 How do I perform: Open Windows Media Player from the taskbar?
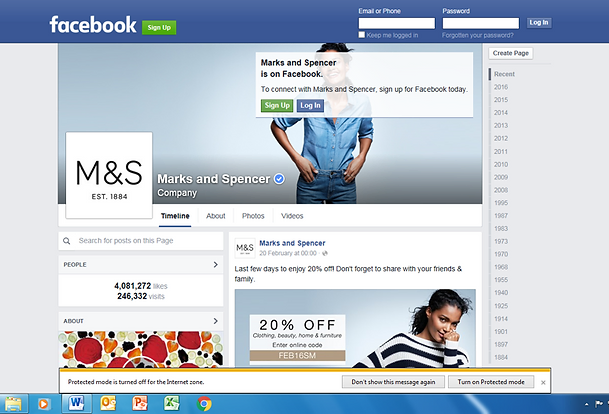pyautogui.click(x=44, y=404)
